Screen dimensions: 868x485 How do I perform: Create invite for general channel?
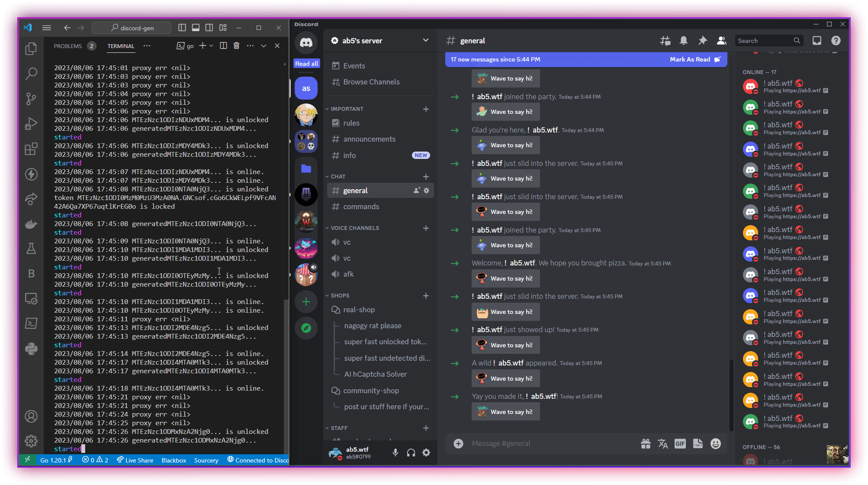pos(417,191)
